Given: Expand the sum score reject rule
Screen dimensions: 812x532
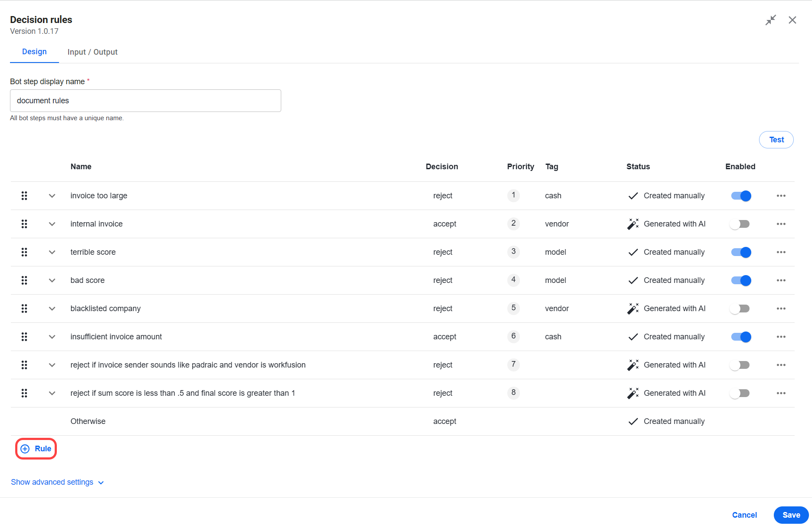Looking at the screenshot, I should coord(52,393).
